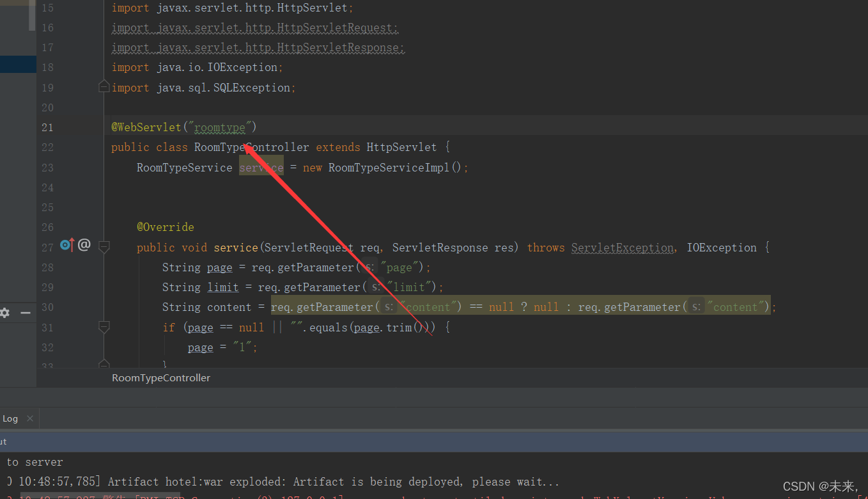Collapse the service method fold arrow at line 27

pyautogui.click(x=104, y=246)
